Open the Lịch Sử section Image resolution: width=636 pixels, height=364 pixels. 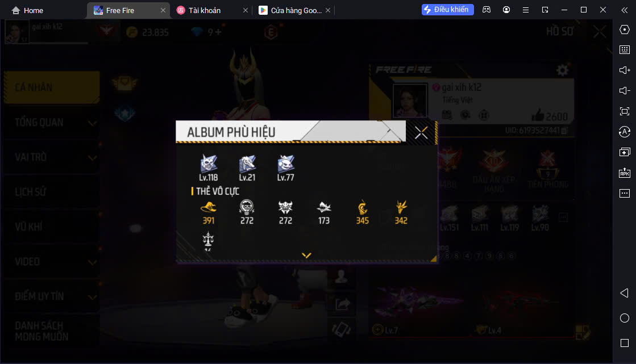coord(52,192)
